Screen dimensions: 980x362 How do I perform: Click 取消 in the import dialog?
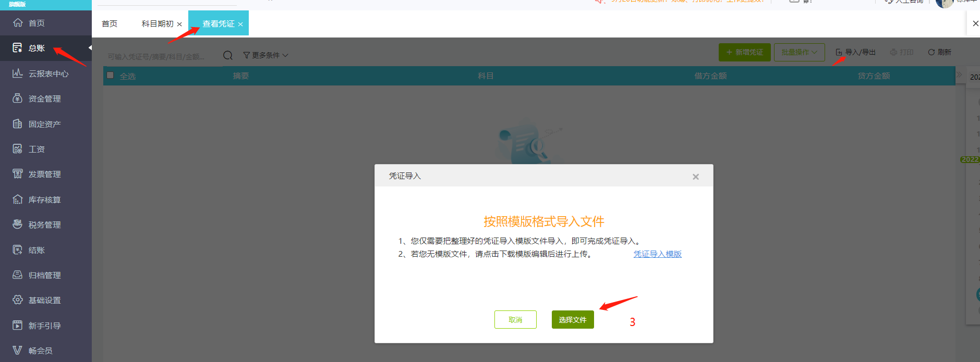tap(515, 320)
